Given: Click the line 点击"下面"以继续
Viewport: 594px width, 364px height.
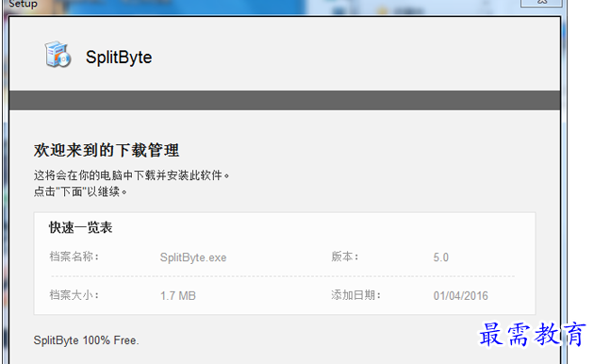Looking at the screenshot, I should point(80,191).
